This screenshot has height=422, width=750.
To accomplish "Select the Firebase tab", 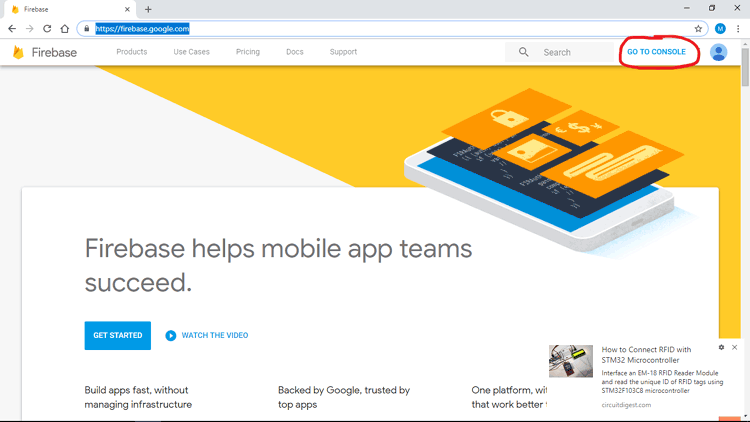I will [68, 9].
